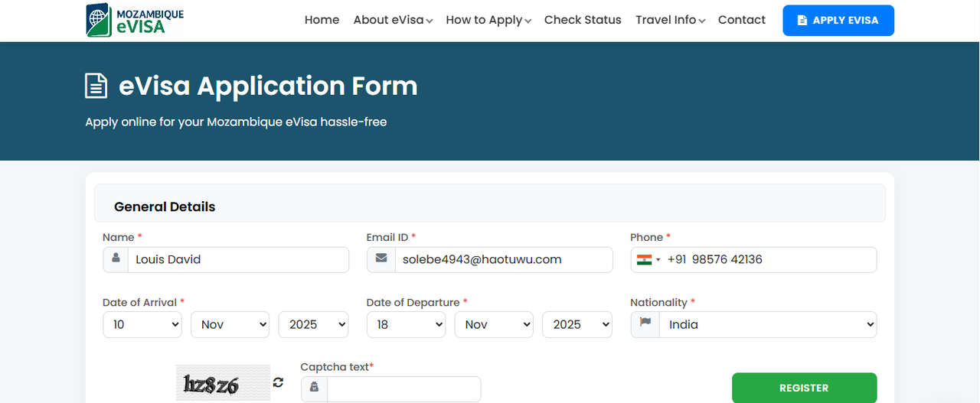The width and height of the screenshot is (980, 403).
Task: Expand the Nationality dropdown showing India
Action: point(767,324)
